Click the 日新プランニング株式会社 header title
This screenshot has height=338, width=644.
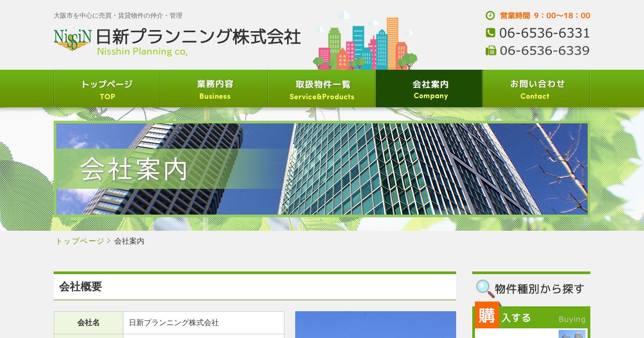pyautogui.click(x=199, y=36)
